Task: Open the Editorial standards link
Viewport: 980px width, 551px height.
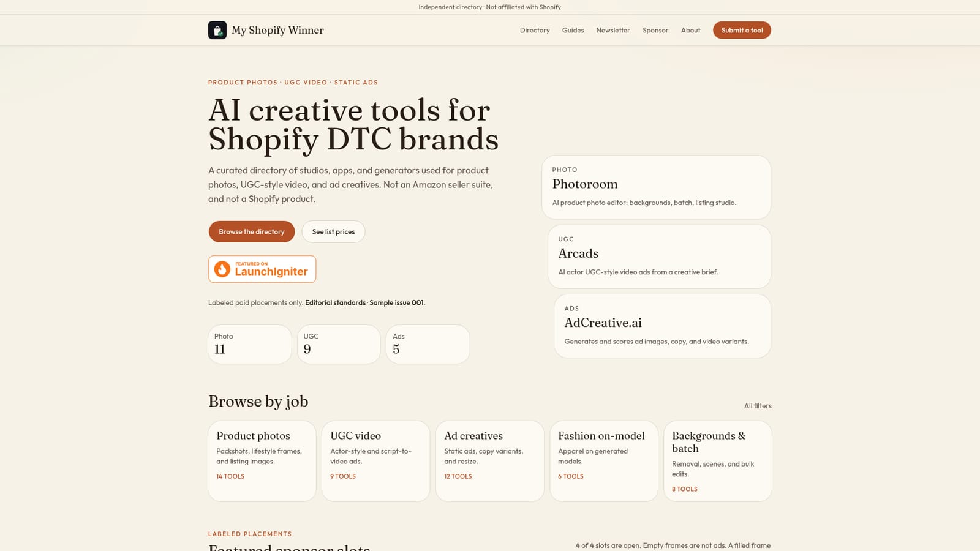Action: (x=335, y=302)
